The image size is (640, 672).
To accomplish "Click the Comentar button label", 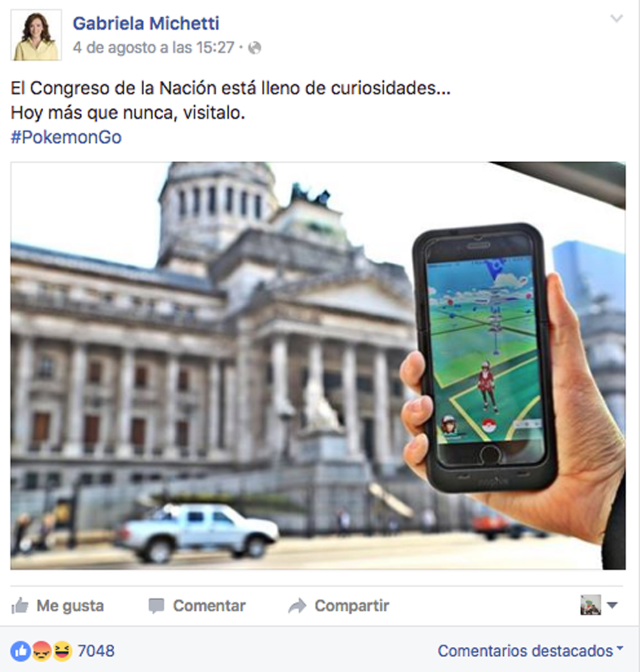I will click(x=209, y=605).
